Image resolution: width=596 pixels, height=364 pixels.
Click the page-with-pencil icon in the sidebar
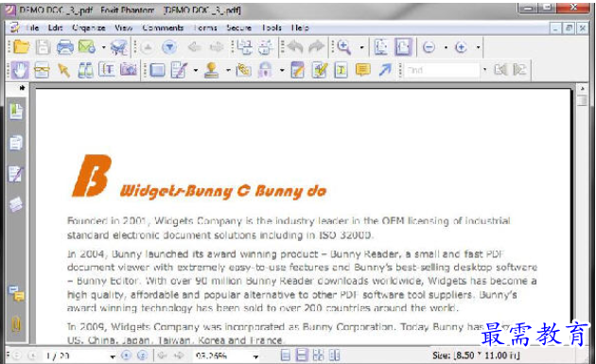[x=16, y=174]
